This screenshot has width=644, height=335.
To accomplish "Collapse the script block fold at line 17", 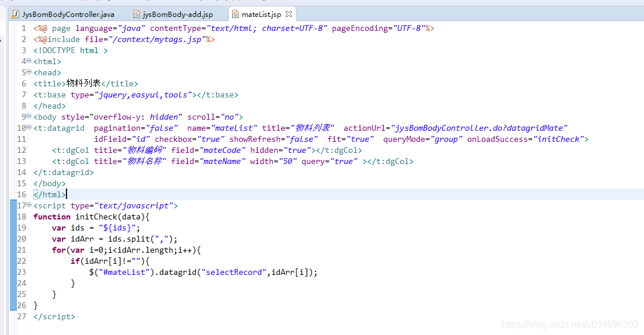I will pyautogui.click(x=29, y=205).
